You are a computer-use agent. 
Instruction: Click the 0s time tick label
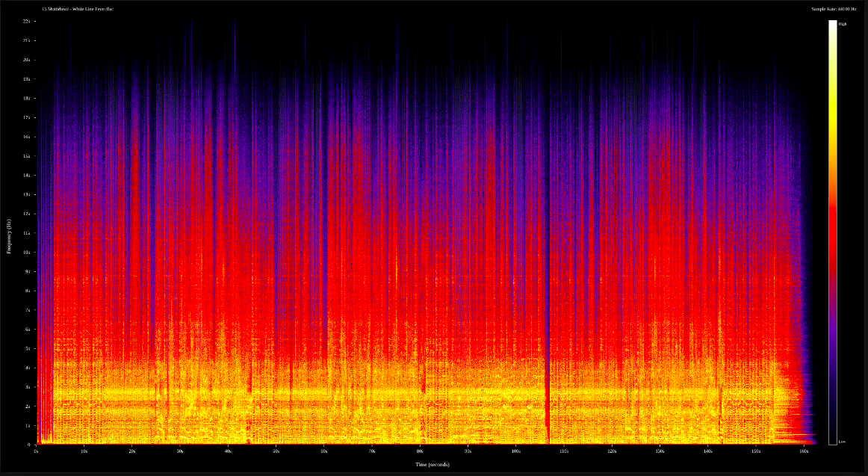point(36,451)
